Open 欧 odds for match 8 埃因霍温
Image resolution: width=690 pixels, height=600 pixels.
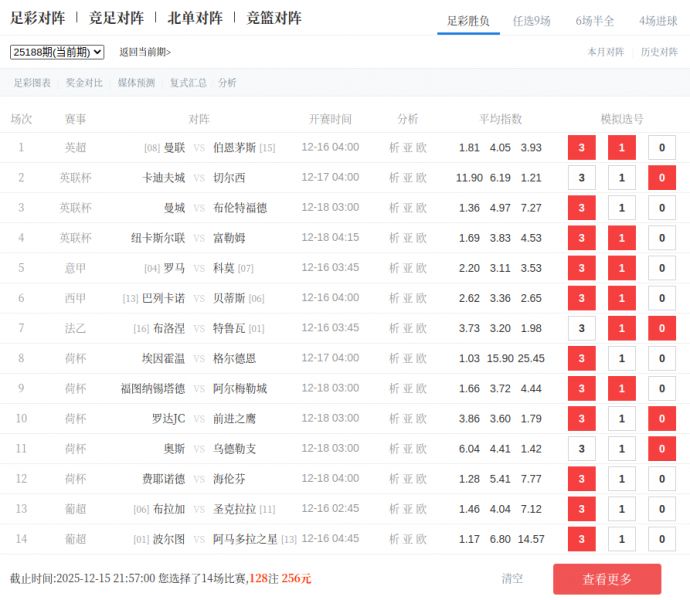421,359
